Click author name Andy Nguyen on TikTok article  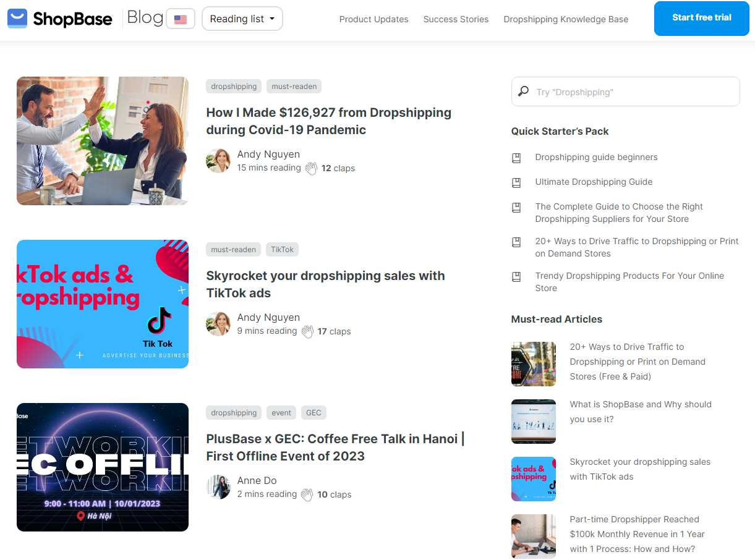268,318
